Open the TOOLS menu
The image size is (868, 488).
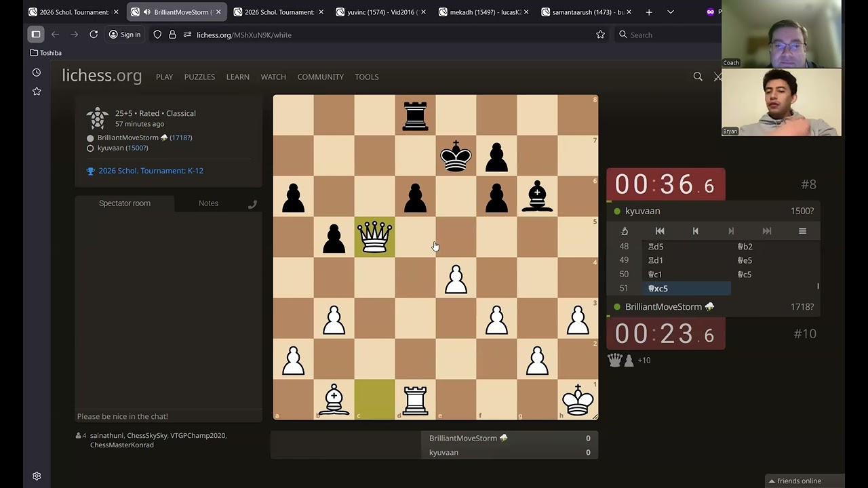coord(366,77)
